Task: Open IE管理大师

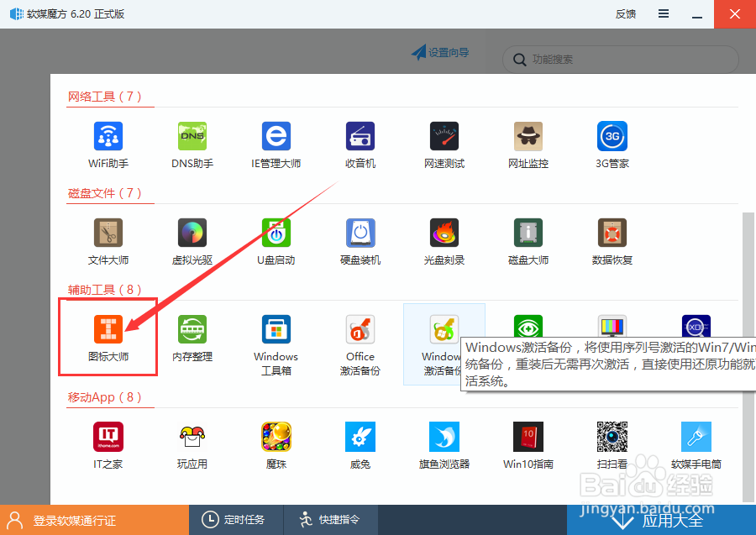Action: 276,145
